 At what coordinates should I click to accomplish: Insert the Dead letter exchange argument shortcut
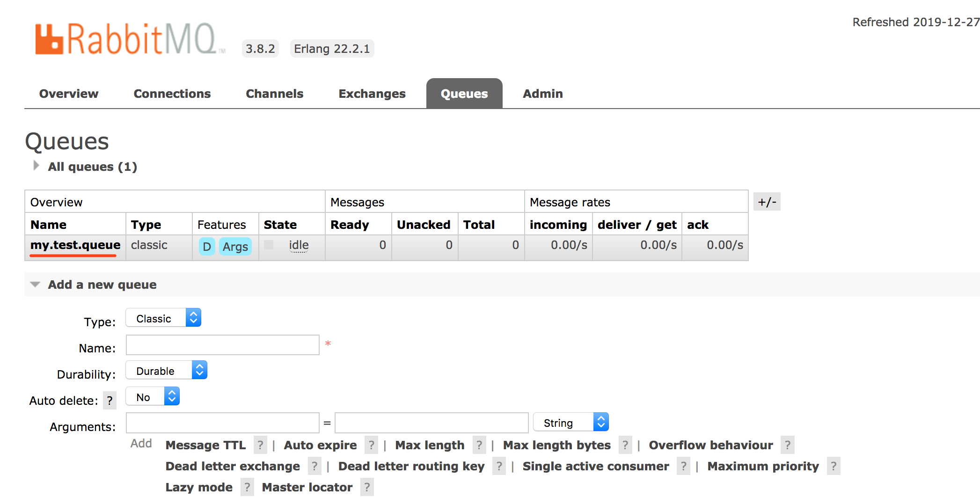(x=232, y=466)
